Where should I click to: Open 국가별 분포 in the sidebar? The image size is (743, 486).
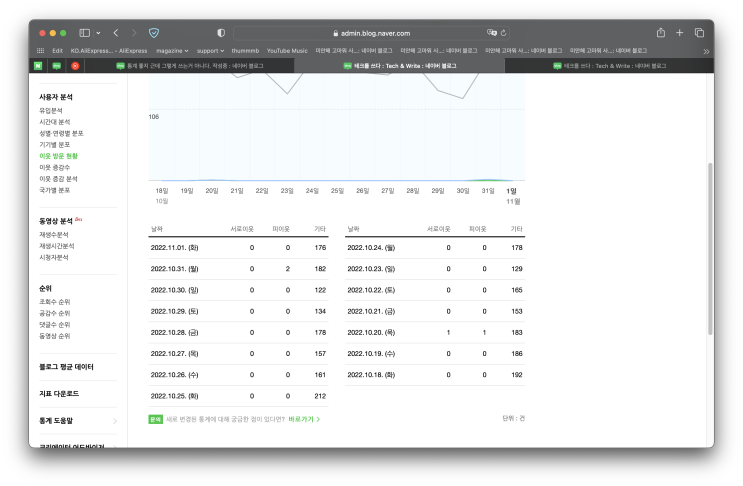(x=54, y=190)
